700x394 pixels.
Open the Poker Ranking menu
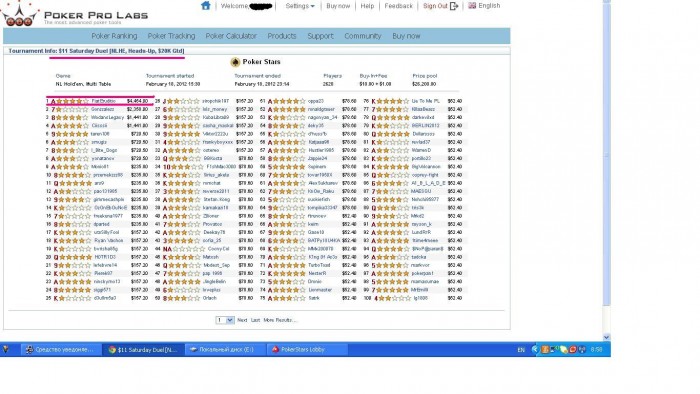114,36
